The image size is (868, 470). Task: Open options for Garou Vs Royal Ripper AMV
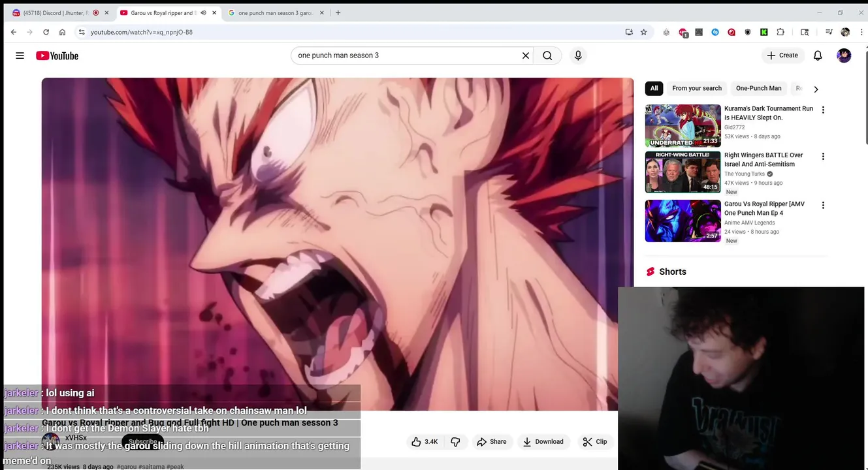point(823,205)
